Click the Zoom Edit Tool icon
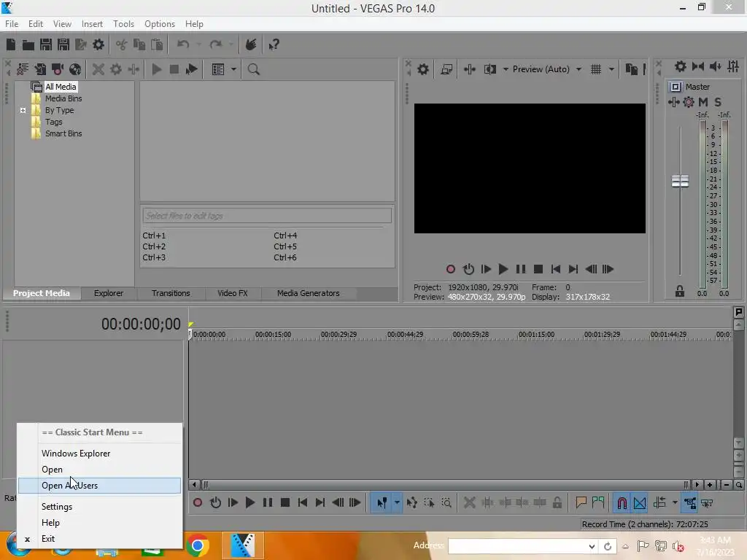 coord(446,503)
